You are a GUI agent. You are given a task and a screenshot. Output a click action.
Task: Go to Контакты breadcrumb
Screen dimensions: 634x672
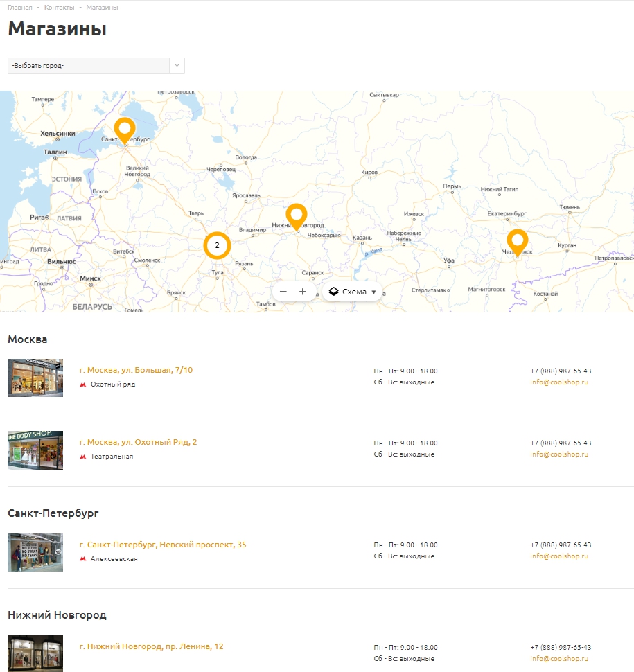[x=59, y=8]
